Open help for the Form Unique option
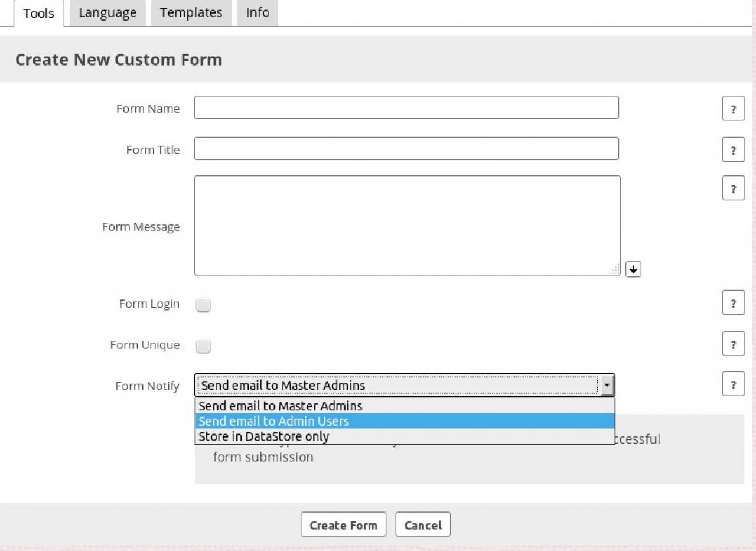The image size is (756, 551). coord(733,344)
